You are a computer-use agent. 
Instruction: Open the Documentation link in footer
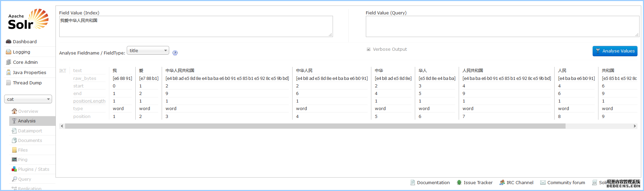tap(433, 182)
